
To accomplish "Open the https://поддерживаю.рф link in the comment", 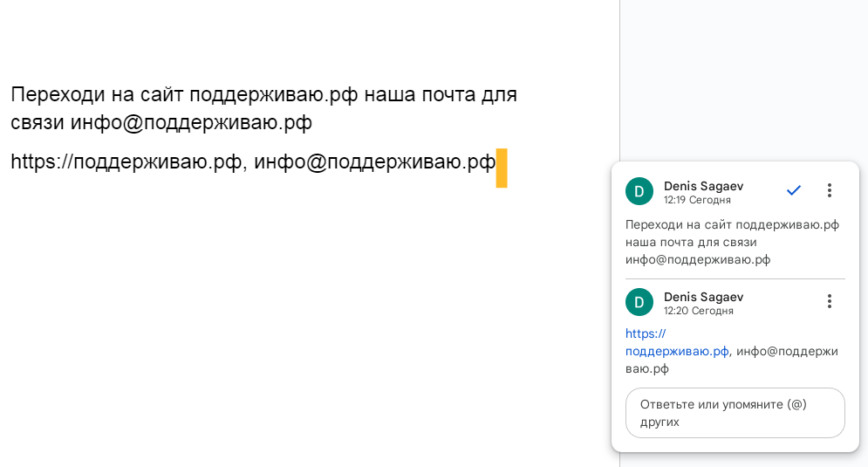I will pyautogui.click(x=677, y=351).
